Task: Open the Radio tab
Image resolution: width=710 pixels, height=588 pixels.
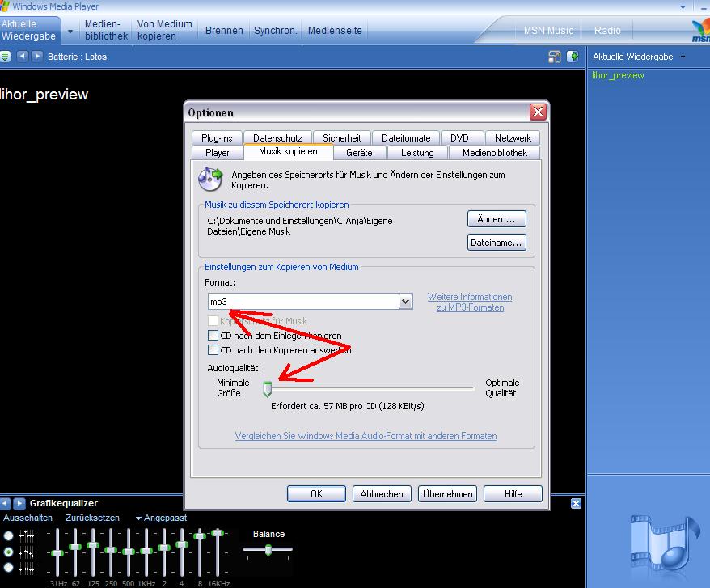Action: point(607,31)
